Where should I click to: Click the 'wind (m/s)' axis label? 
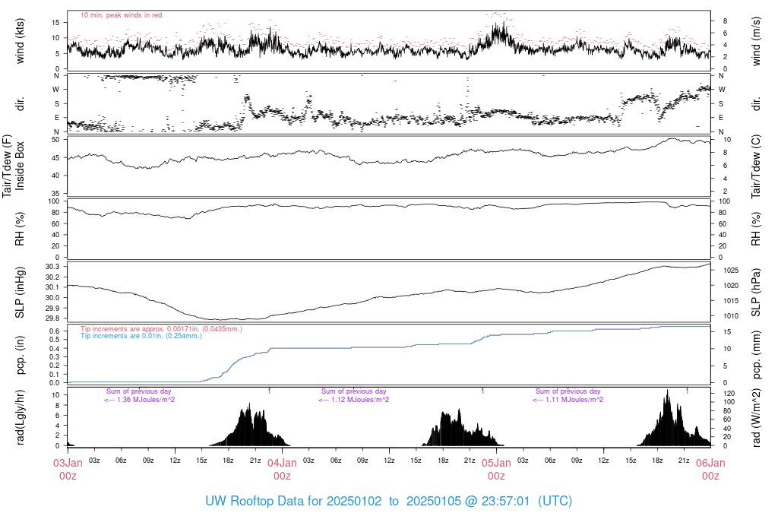coord(756,41)
